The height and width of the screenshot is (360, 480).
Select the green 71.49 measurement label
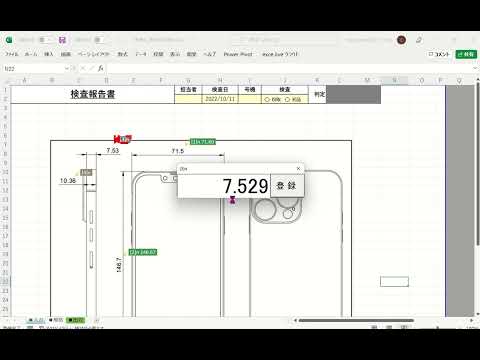[x=203, y=142]
